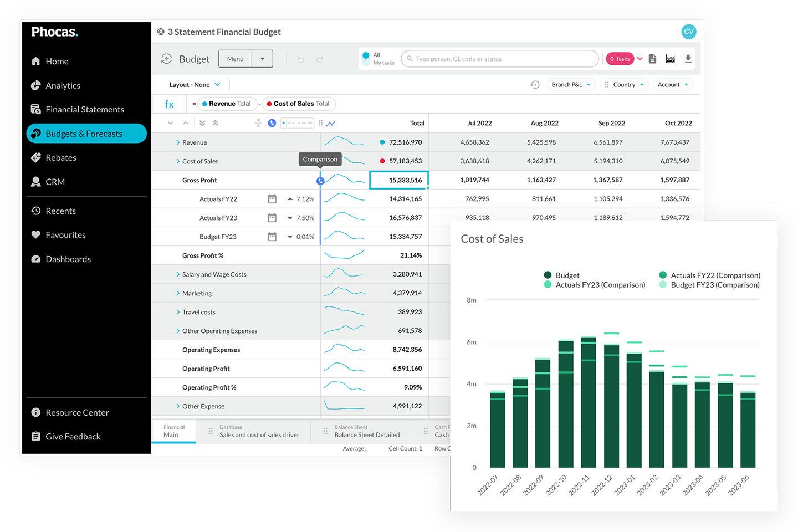This screenshot has width=798, height=532.
Task: Click the download icon in top toolbar
Action: coord(688,58)
